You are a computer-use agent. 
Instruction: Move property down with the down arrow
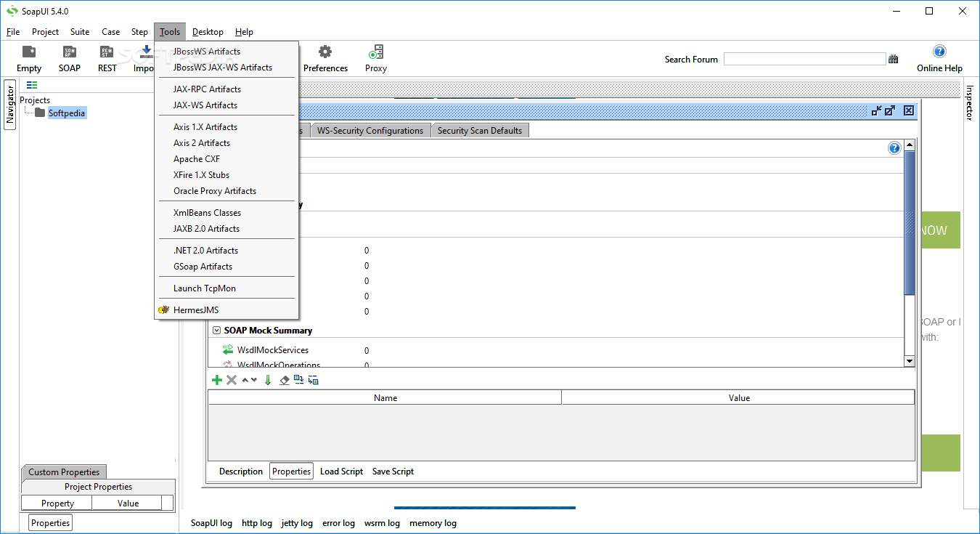pyautogui.click(x=254, y=380)
